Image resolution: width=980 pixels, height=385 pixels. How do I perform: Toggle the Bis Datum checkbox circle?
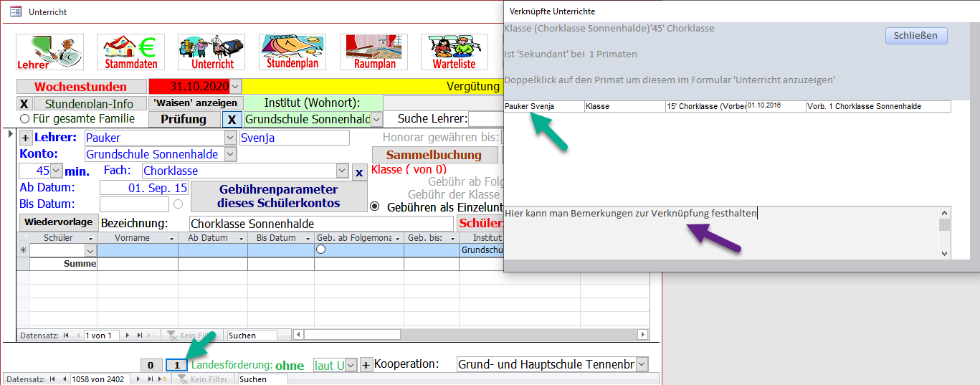coord(178,204)
